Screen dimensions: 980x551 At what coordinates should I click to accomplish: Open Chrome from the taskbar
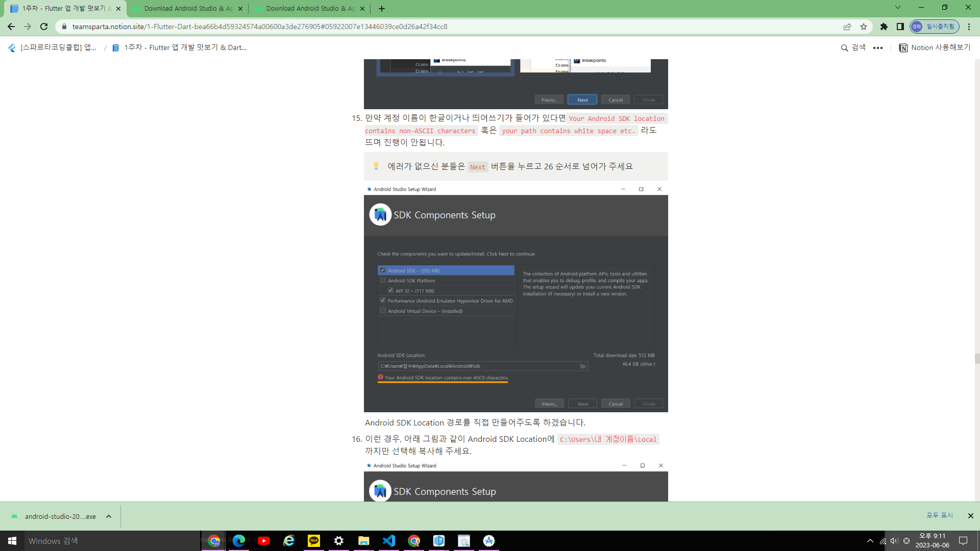[214, 541]
